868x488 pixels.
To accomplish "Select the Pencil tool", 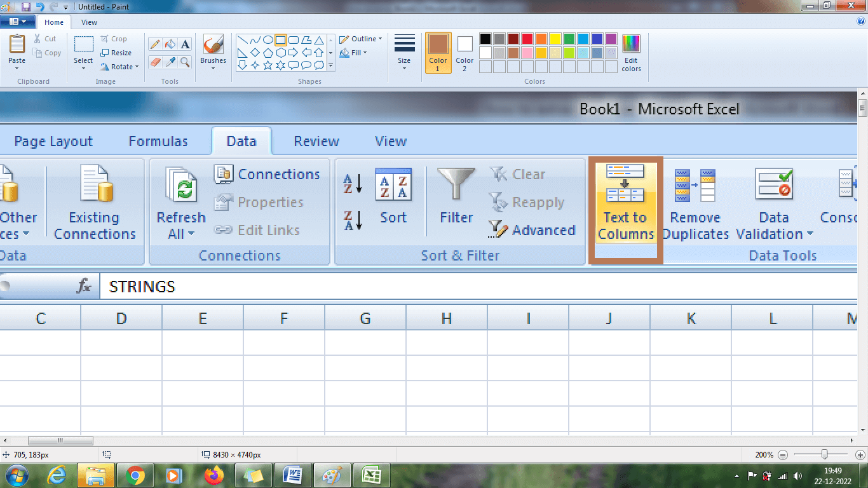I will tap(154, 44).
